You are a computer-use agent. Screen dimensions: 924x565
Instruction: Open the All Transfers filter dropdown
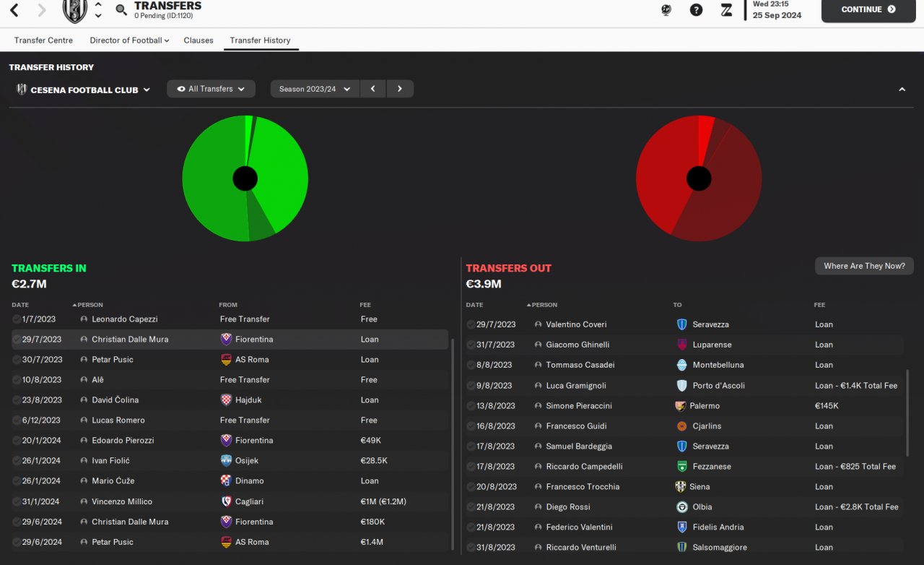click(211, 89)
